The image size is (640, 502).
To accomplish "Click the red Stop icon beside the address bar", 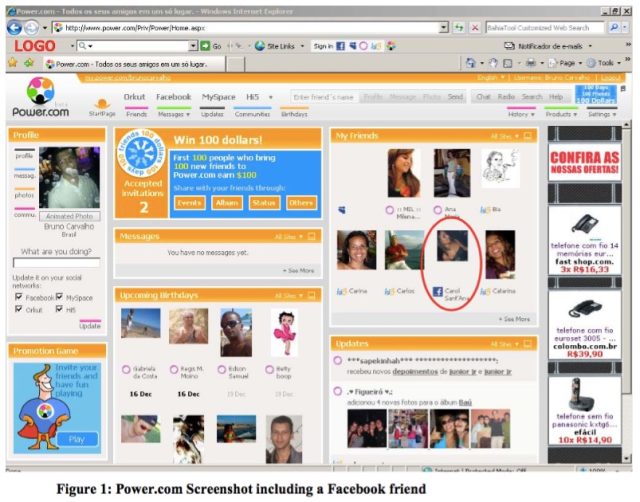I will (x=475, y=28).
